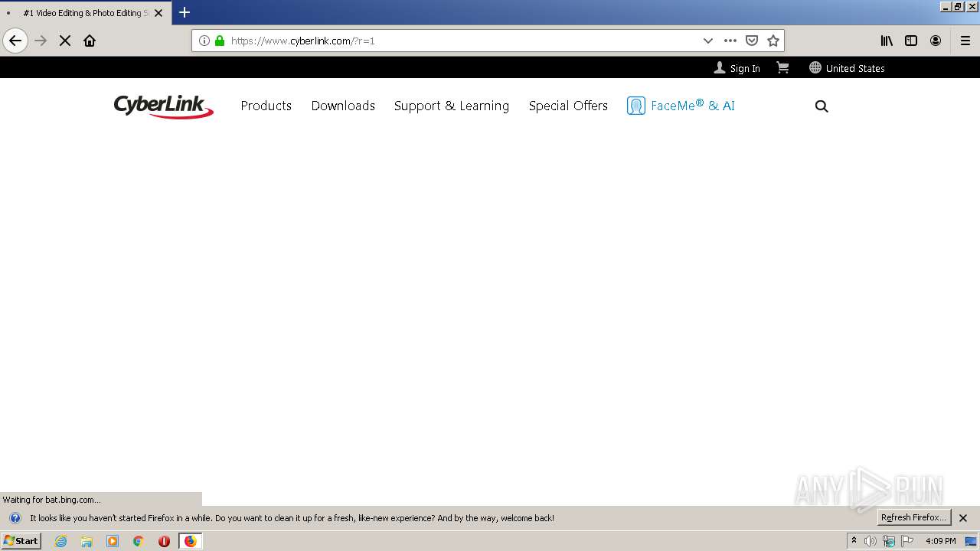
Task: Launch Chrome from the taskbar
Action: point(139,541)
